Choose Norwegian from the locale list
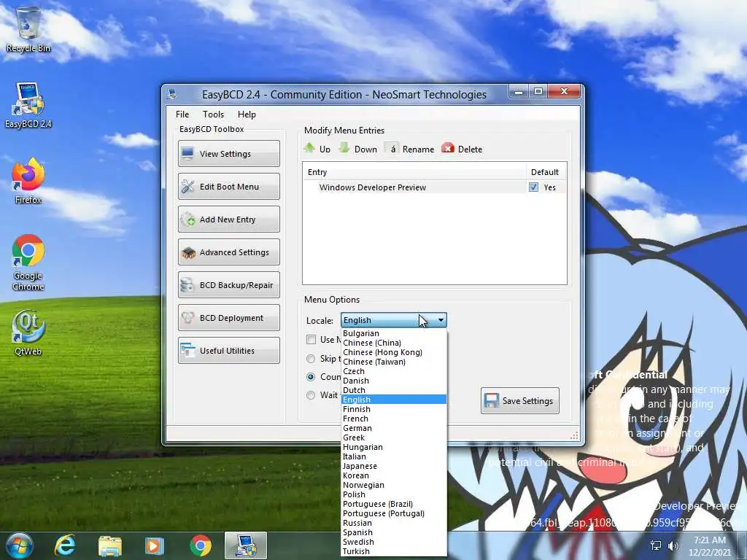The height and width of the screenshot is (560, 747). (393, 485)
